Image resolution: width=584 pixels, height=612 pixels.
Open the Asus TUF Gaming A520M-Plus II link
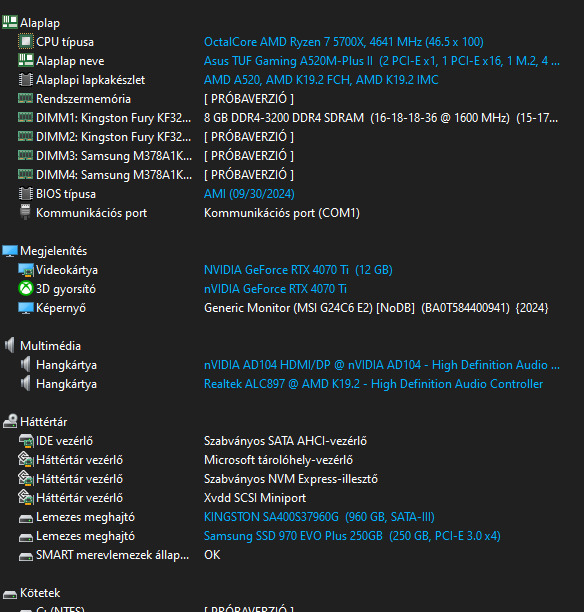pyautogui.click(x=382, y=61)
